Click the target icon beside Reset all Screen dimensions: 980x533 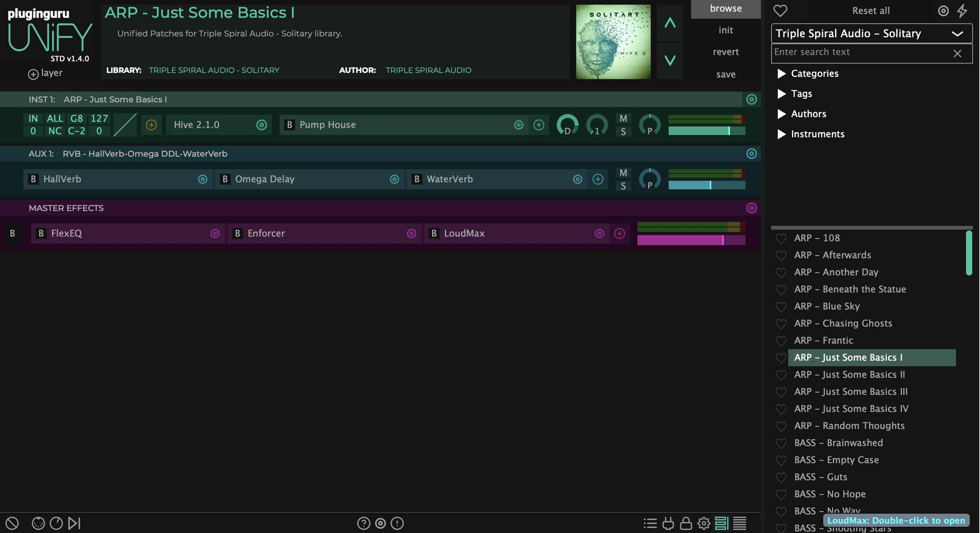[x=943, y=10]
